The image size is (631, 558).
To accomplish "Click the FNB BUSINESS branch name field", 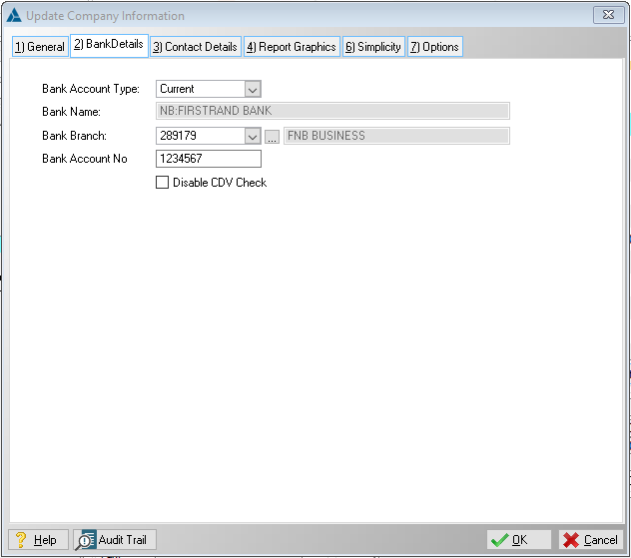I will click(396, 136).
